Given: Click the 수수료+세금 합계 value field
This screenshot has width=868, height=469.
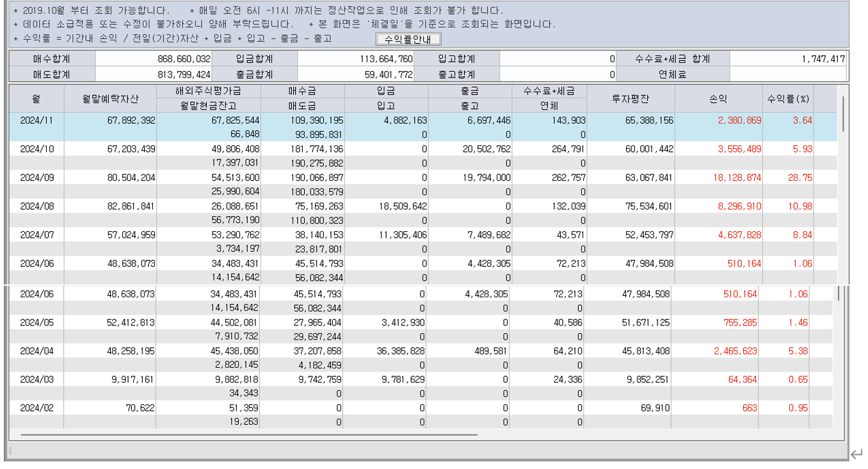Looking at the screenshot, I should (x=788, y=59).
